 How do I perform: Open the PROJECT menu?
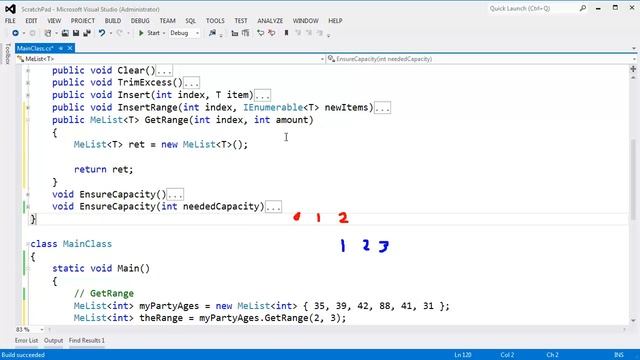pos(83,21)
